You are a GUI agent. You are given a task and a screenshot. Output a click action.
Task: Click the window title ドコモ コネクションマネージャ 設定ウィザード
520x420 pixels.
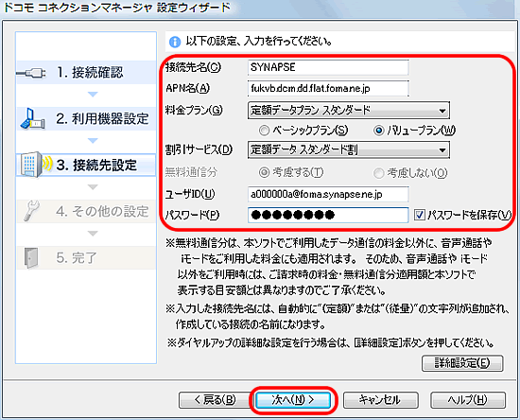pyautogui.click(x=116, y=8)
